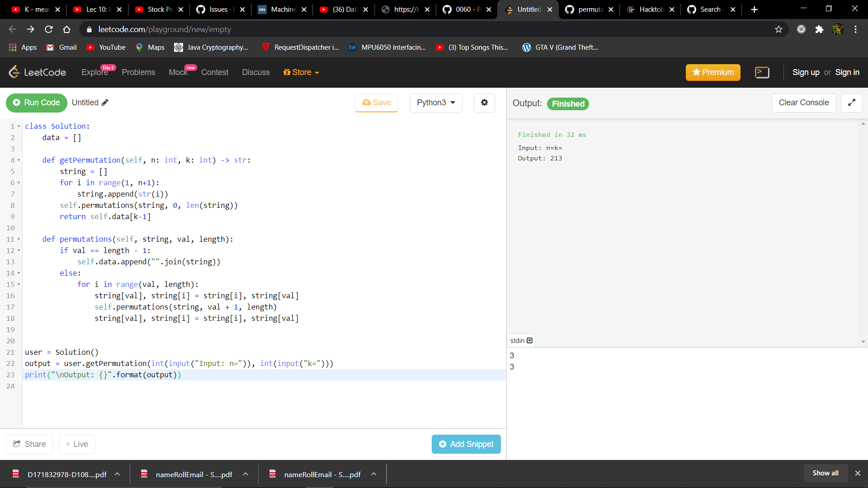Open the Python3 language dropdown
Image resolution: width=868 pixels, height=488 pixels.
435,103
